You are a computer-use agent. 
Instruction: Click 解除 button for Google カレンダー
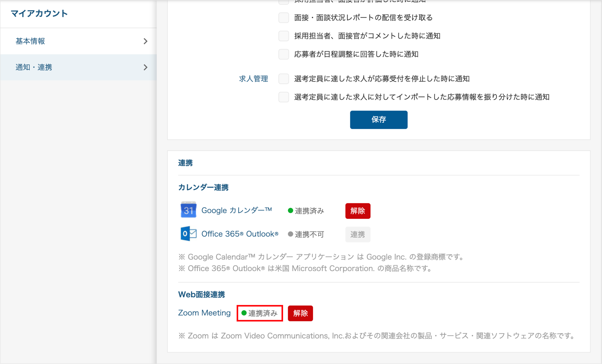[358, 211]
